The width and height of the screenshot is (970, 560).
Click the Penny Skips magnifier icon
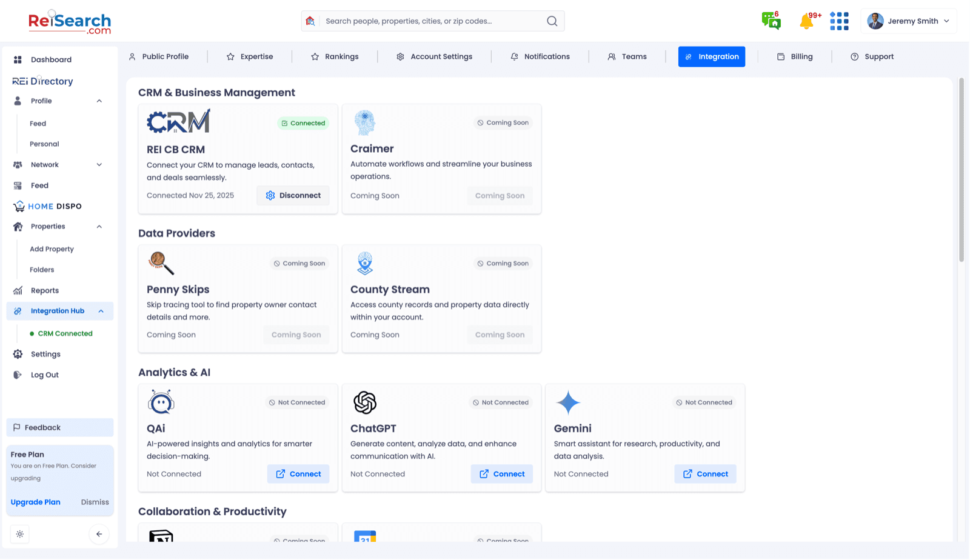click(x=161, y=263)
